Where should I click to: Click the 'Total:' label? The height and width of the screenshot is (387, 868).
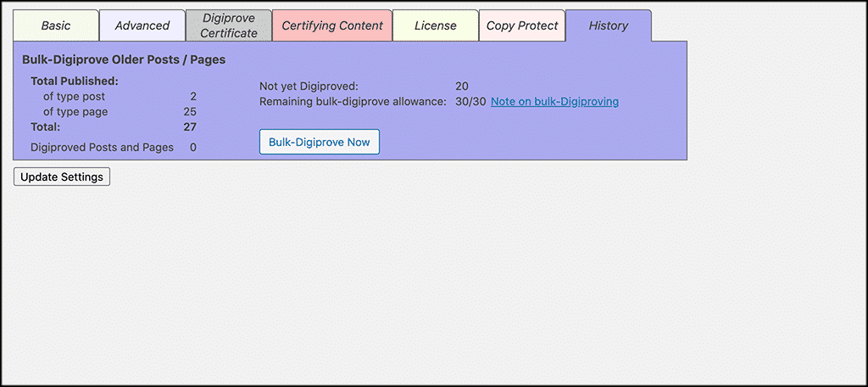pyautogui.click(x=46, y=127)
